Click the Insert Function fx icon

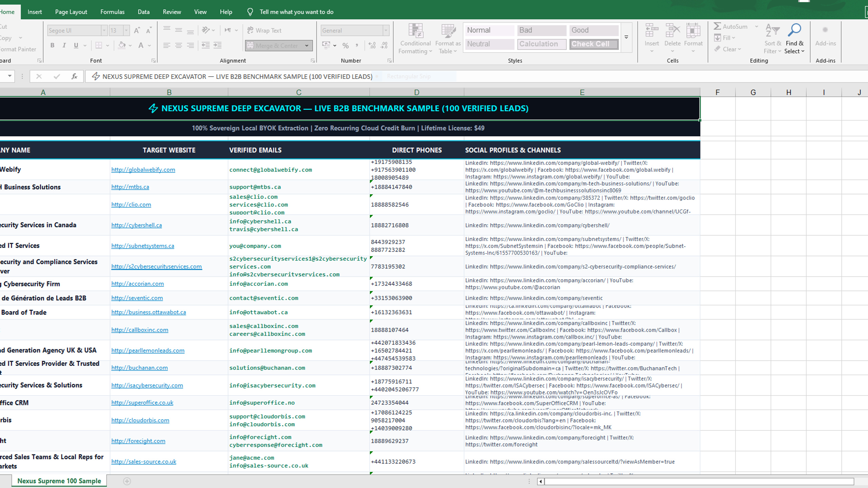(x=74, y=77)
